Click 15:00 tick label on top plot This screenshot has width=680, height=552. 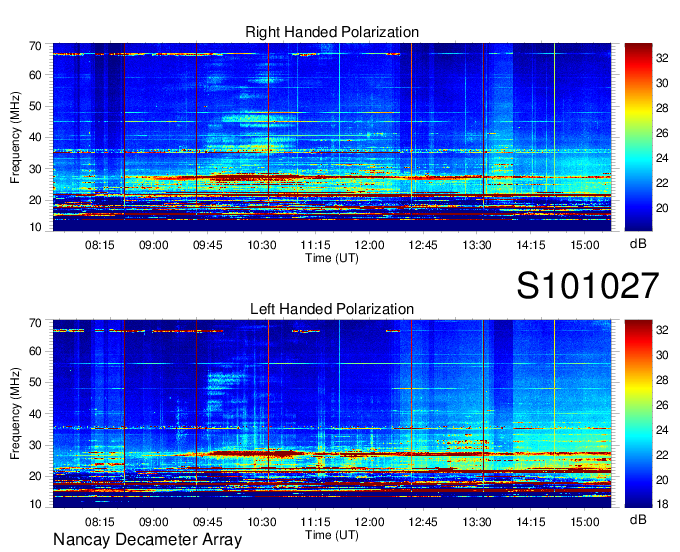(585, 245)
